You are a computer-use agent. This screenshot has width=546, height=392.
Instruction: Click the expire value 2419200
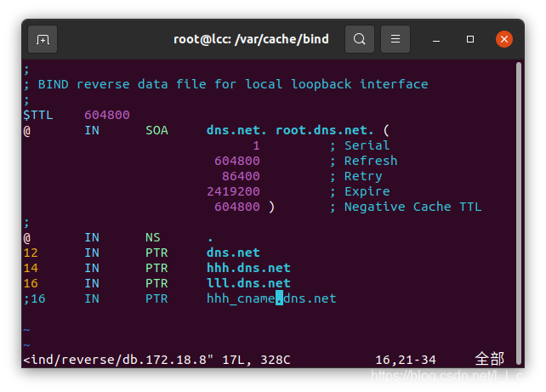point(233,191)
